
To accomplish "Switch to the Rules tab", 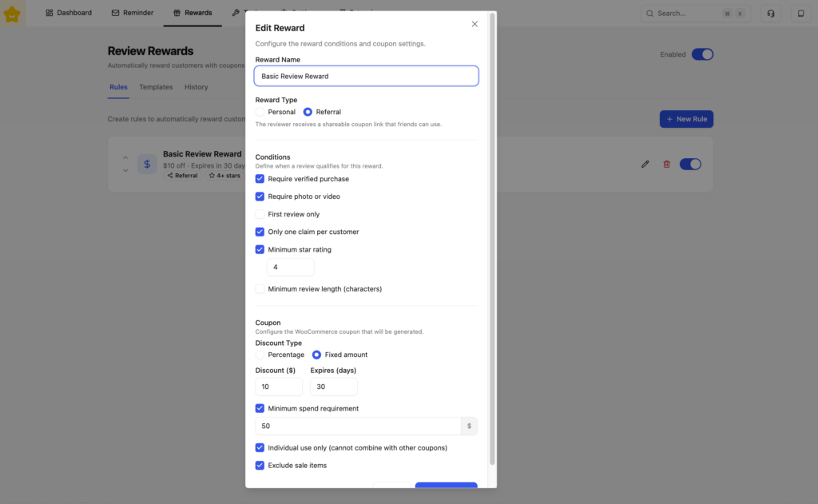I will [118, 87].
